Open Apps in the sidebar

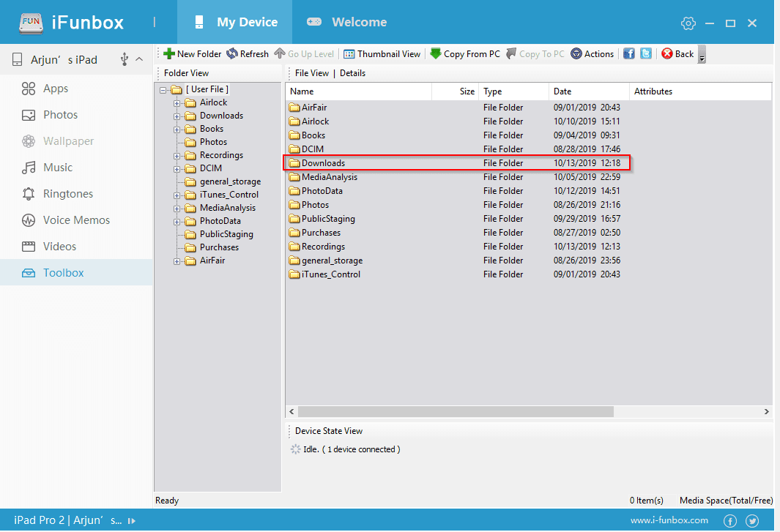(77, 89)
